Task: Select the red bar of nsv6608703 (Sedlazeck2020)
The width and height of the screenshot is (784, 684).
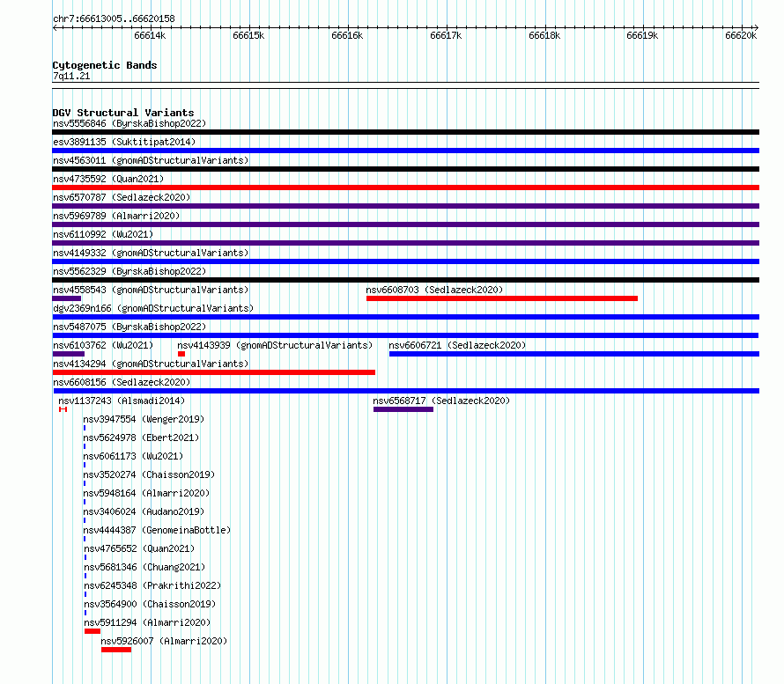Action: tap(502, 298)
